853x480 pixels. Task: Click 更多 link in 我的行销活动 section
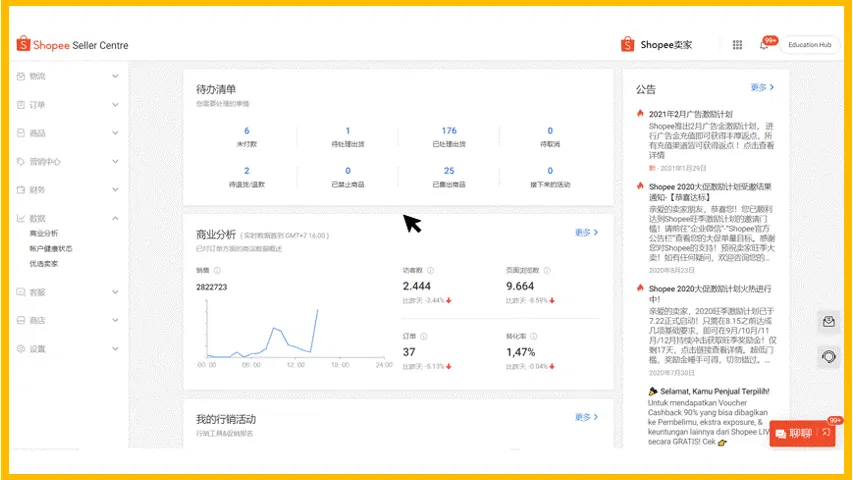(586, 417)
